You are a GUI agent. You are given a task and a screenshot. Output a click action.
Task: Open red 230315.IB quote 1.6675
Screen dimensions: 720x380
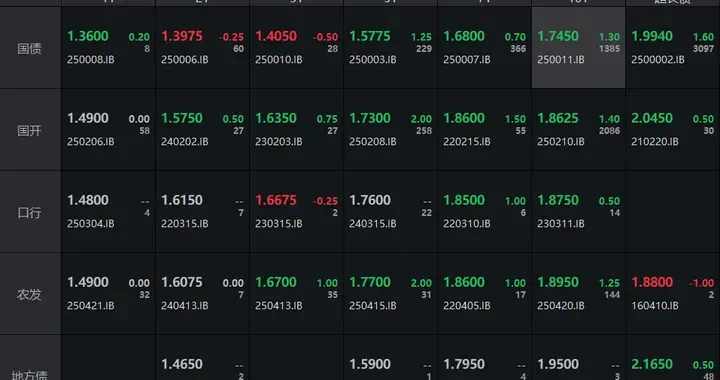click(x=297, y=212)
